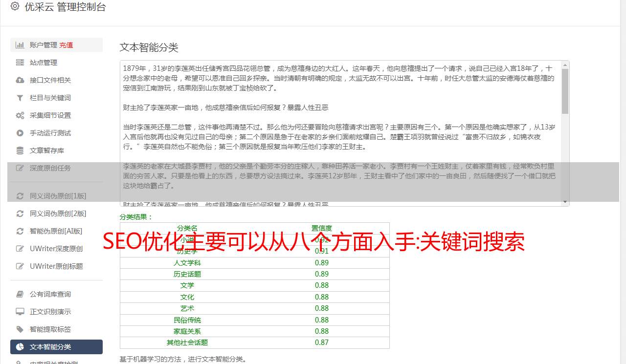The width and height of the screenshot is (626, 364).
Task: Open 深度原创任务 entry
Action: click(x=56, y=168)
